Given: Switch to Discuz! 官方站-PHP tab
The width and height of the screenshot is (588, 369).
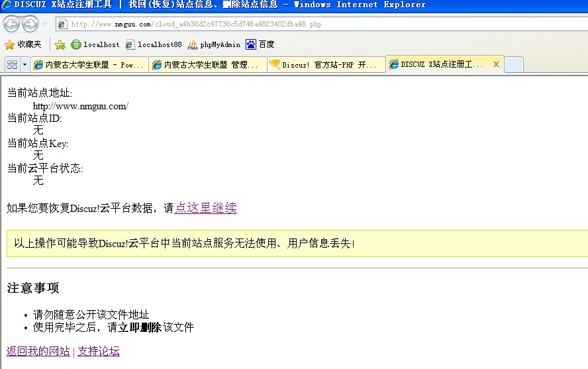Looking at the screenshot, I should tap(326, 64).
